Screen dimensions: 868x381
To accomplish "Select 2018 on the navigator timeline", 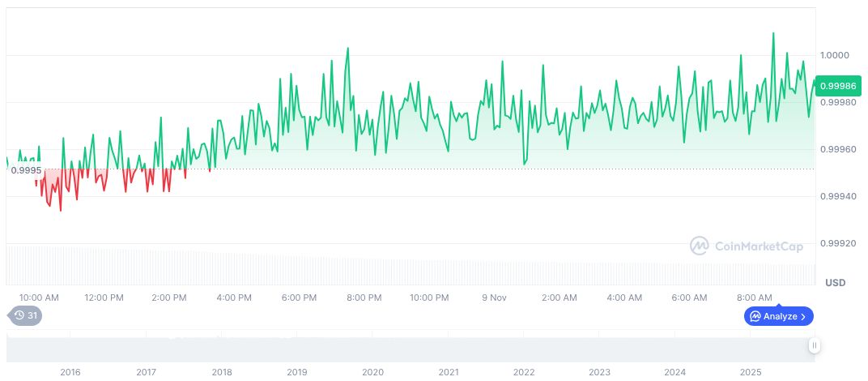I will point(221,372).
